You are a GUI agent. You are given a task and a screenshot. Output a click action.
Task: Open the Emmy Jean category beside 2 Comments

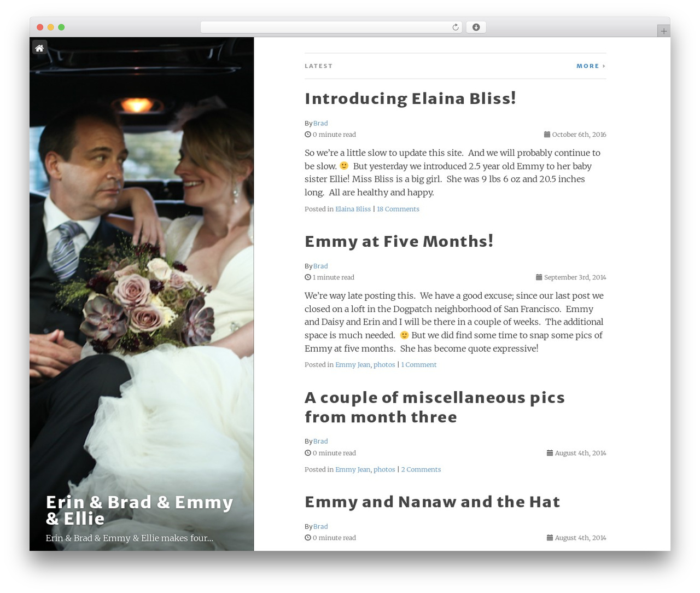353,469
